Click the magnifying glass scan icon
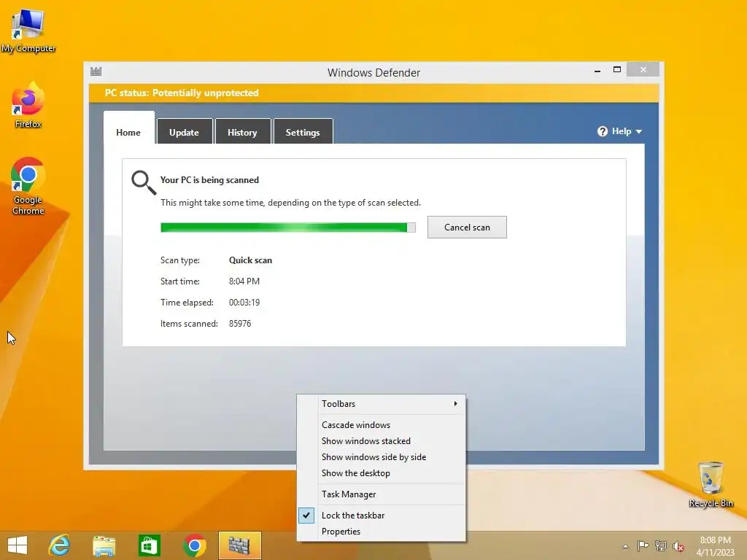 pyautogui.click(x=144, y=182)
